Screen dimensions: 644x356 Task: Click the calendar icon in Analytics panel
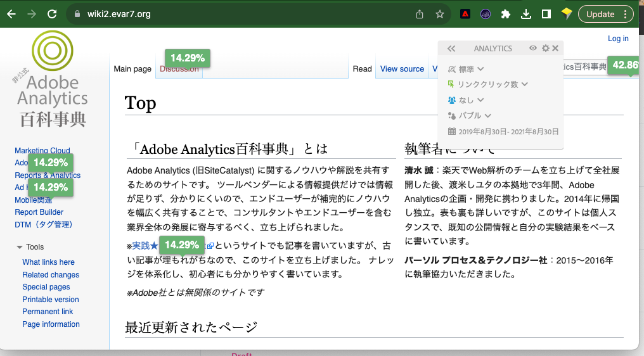[452, 131]
